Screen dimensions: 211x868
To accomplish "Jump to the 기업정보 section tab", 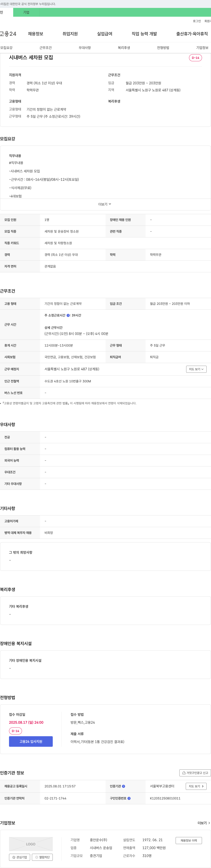I will [202, 47].
